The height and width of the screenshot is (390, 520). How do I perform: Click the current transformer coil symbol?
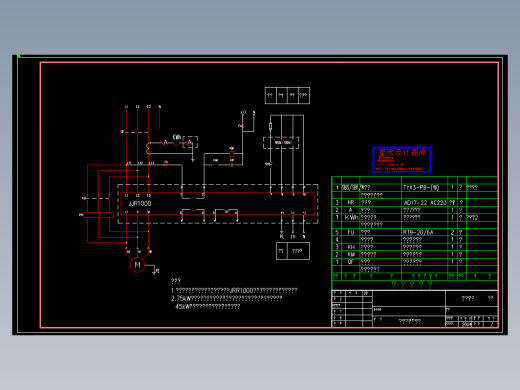pyautogui.click(x=148, y=148)
